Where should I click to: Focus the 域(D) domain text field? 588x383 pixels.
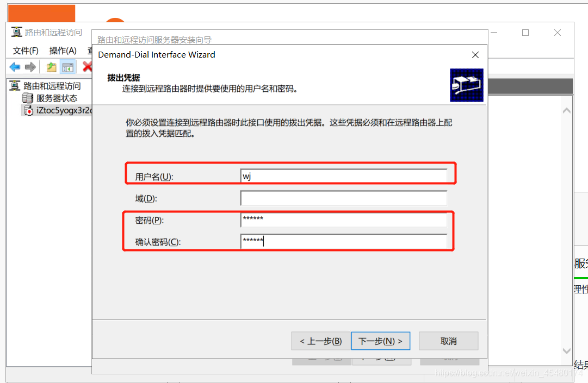click(x=343, y=198)
